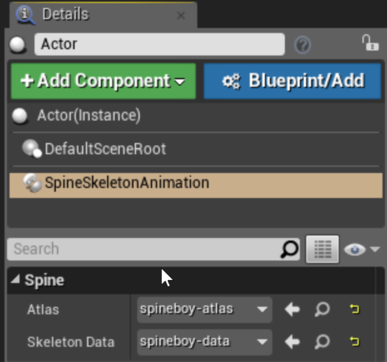
Task: Open the eye view options menu
Action: pyautogui.click(x=362, y=249)
